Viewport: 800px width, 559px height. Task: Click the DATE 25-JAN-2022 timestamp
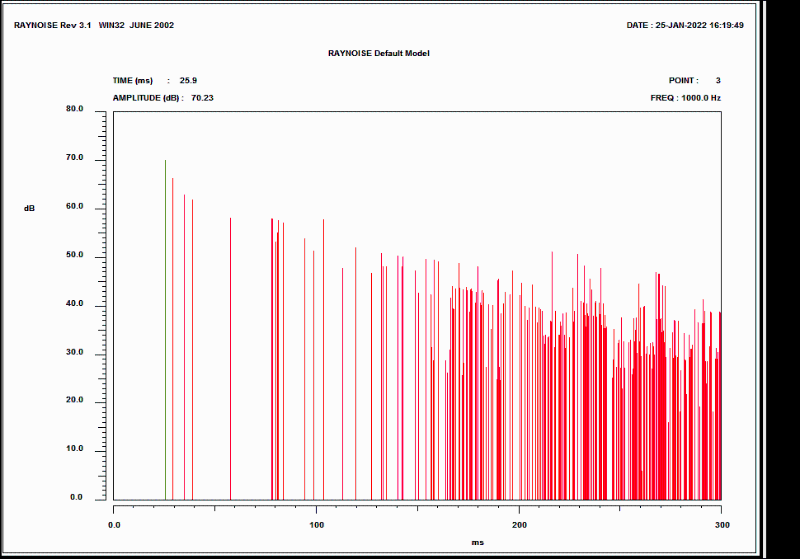pyautogui.click(x=685, y=25)
